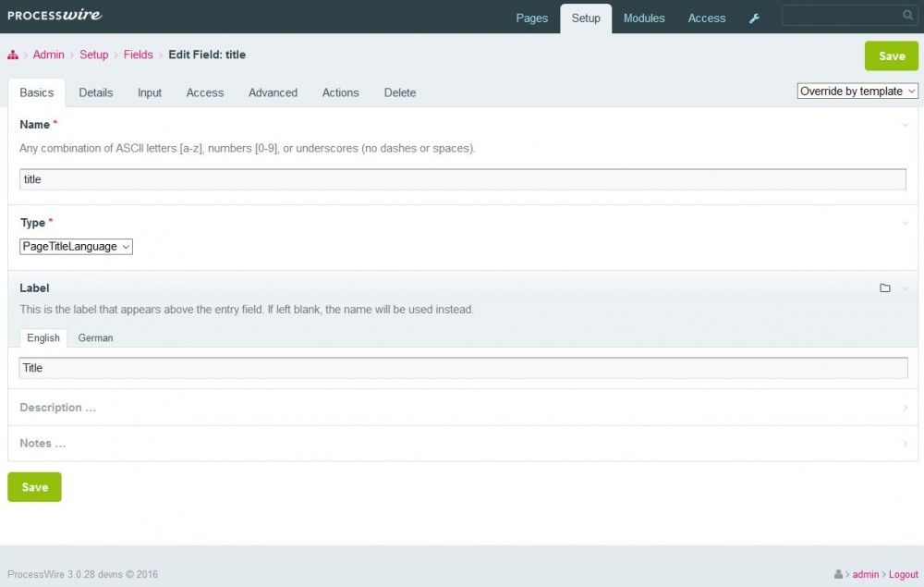Screen dimensions: 924x587
Task: Click the search magnifier icon
Action: pyautogui.click(x=907, y=16)
